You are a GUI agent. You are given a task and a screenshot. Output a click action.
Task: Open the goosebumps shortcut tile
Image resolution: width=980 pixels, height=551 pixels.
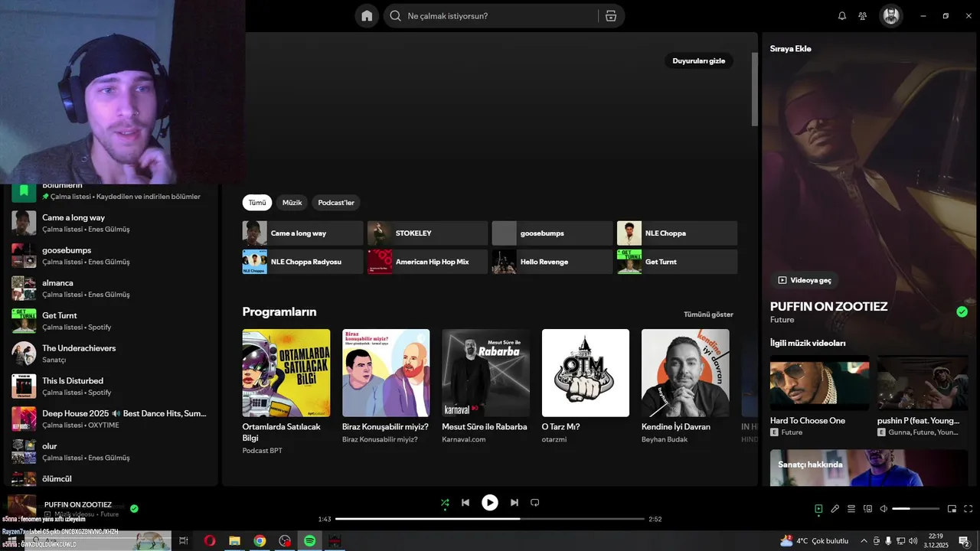click(x=552, y=233)
